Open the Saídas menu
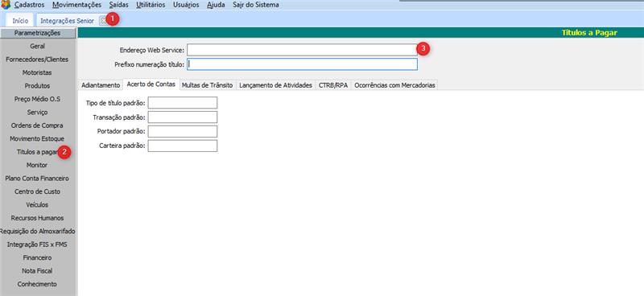Screen dimensions: 644x296 [118, 5]
